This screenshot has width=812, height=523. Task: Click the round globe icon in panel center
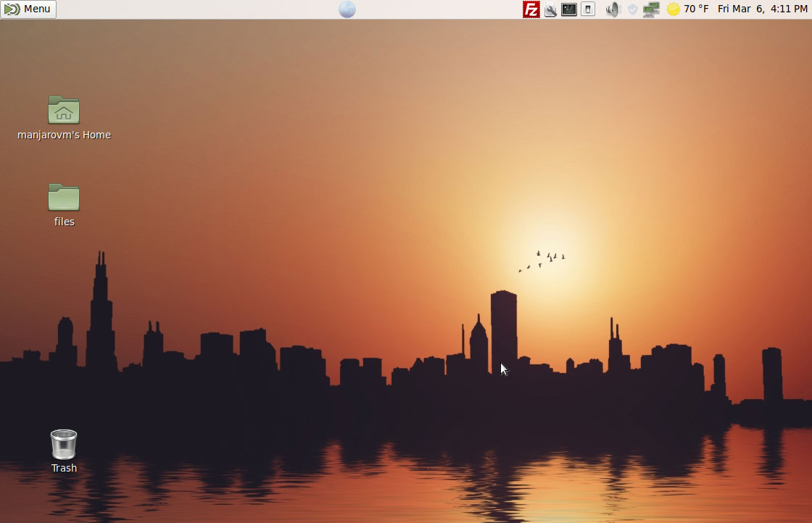coord(347,9)
